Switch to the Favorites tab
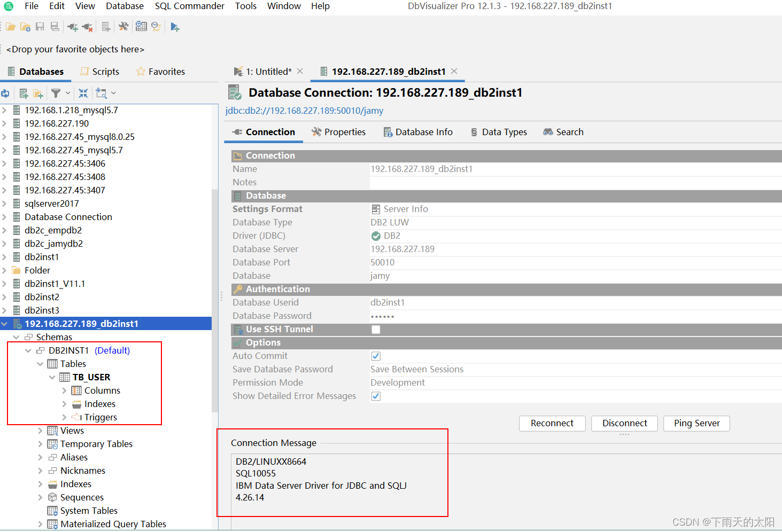The width and height of the screenshot is (782, 532). click(160, 72)
